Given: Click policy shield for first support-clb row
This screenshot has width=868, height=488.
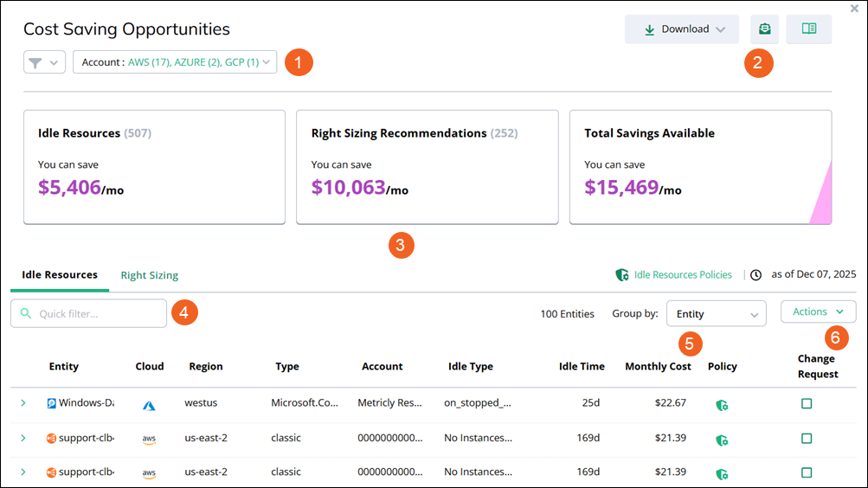Looking at the screenshot, I should [x=721, y=440].
